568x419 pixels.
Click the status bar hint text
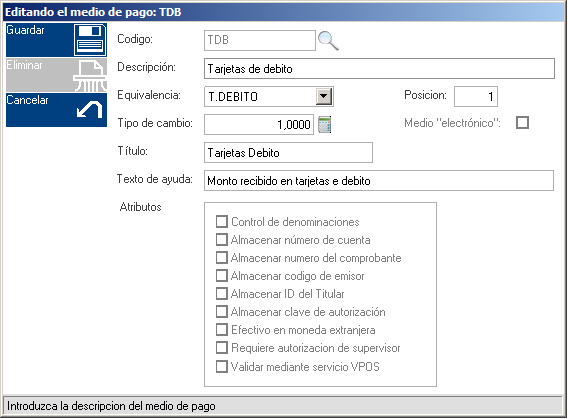click(111, 406)
